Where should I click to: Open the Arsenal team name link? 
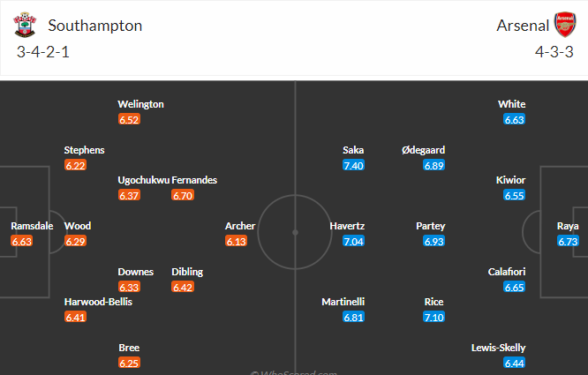(x=523, y=26)
